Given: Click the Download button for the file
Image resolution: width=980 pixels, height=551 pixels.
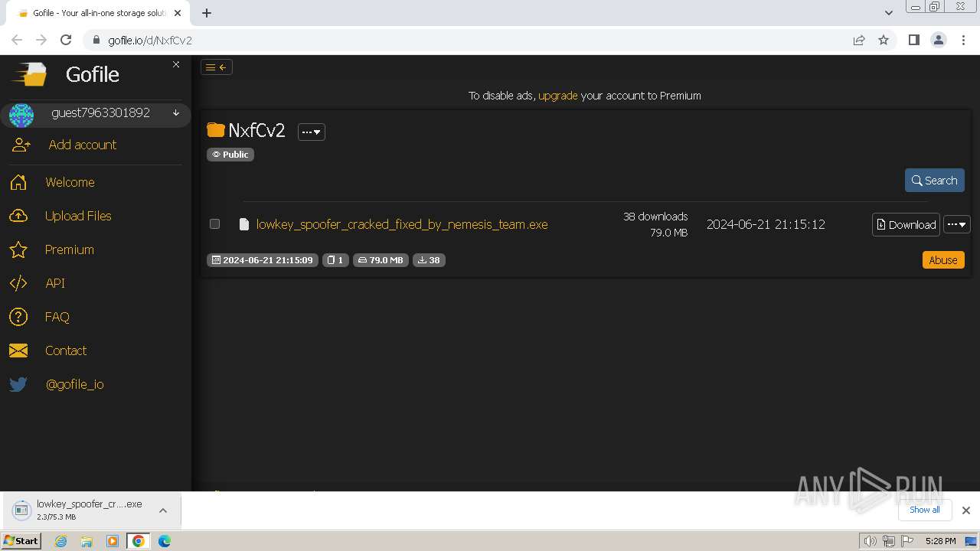Looking at the screenshot, I should 906,224.
